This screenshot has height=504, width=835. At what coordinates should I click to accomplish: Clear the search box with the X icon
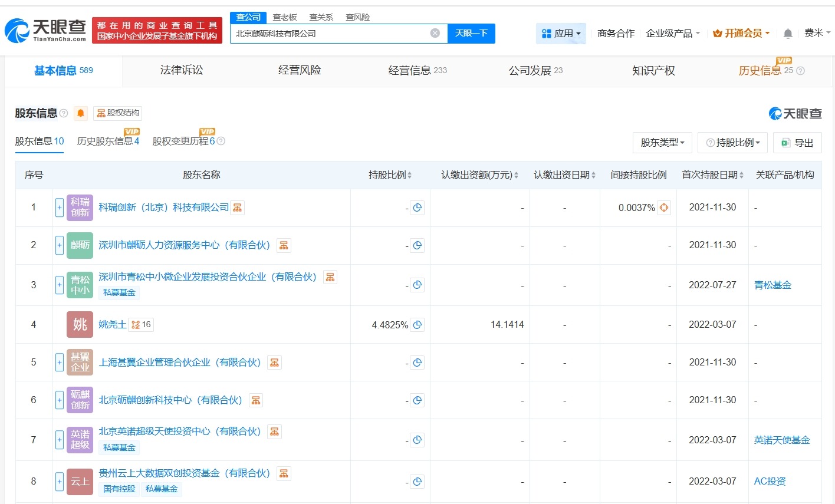pyautogui.click(x=435, y=33)
